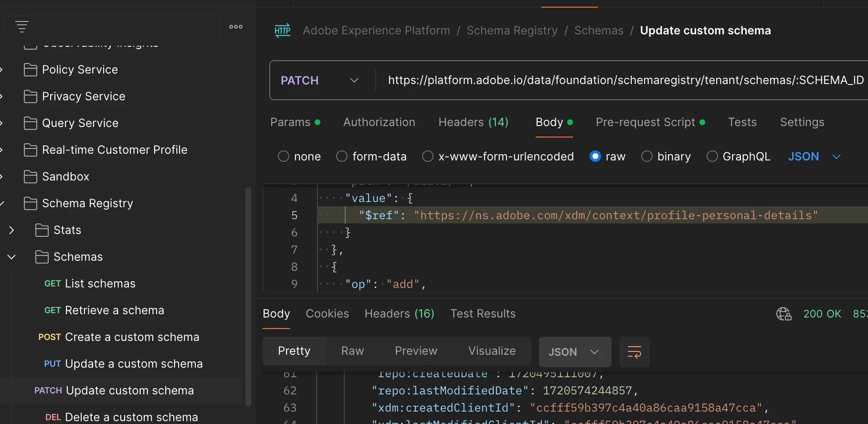Select the Visualize response view
Image resolution: width=868 pixels, height=424 pixels.
[492, 351]
